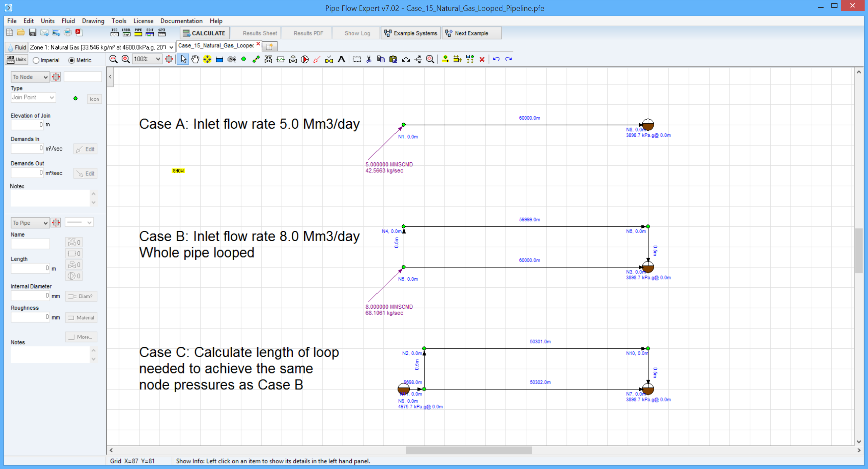Open the To Pipe dropdown
Image resolution: width=868 pixels, height=469 pixels.
click(30, 223)
